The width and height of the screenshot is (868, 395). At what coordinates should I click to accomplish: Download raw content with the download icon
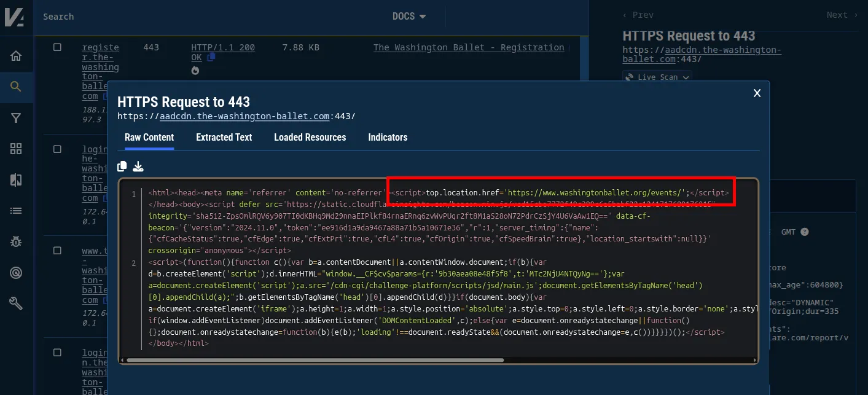pos(138,166)
